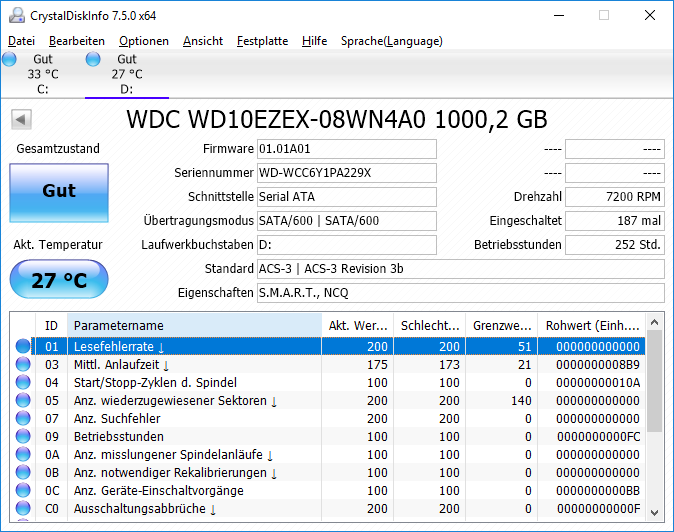Screen dimensions: 674x532
Task: Click the Standard field ACS-3 Revision 3b
Action: point(461,269)
